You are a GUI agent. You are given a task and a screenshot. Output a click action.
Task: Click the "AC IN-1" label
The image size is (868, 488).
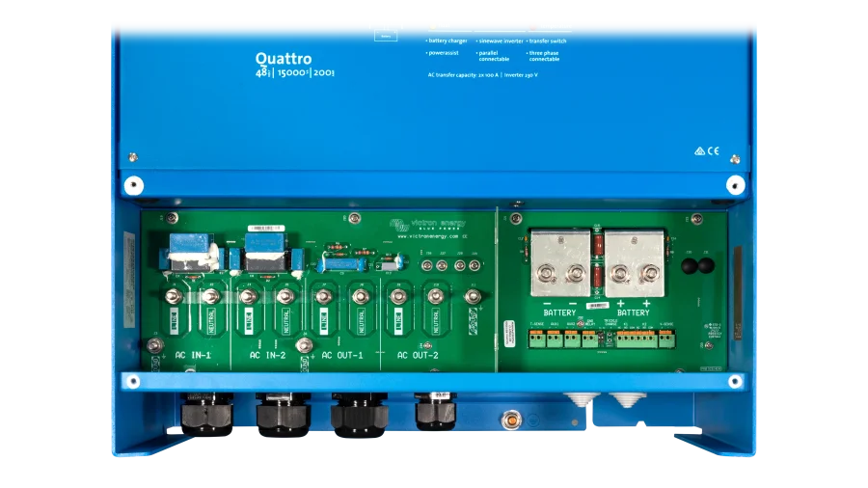tap(193, 355)
